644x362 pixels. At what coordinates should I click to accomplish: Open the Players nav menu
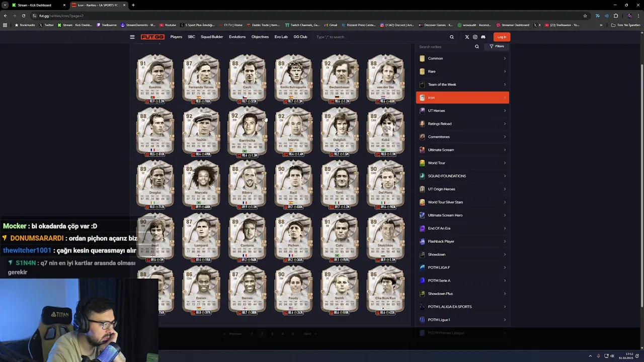[x=176, y=37]
